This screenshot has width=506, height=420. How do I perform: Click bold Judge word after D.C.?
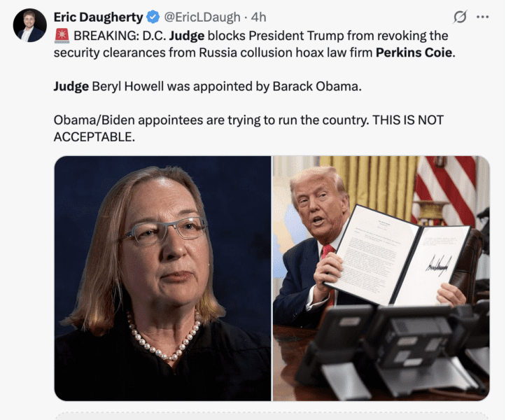pos(187,36)
